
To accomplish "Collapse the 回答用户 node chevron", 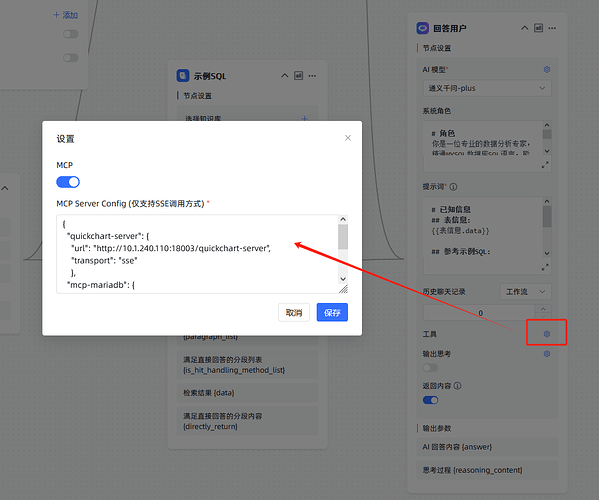I will point(525,28).
